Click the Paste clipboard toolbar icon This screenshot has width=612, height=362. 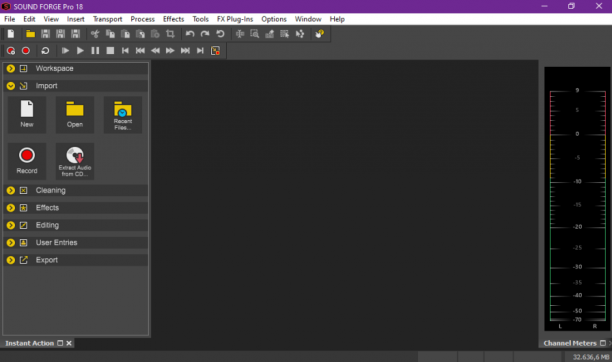(x=125, y=34)
